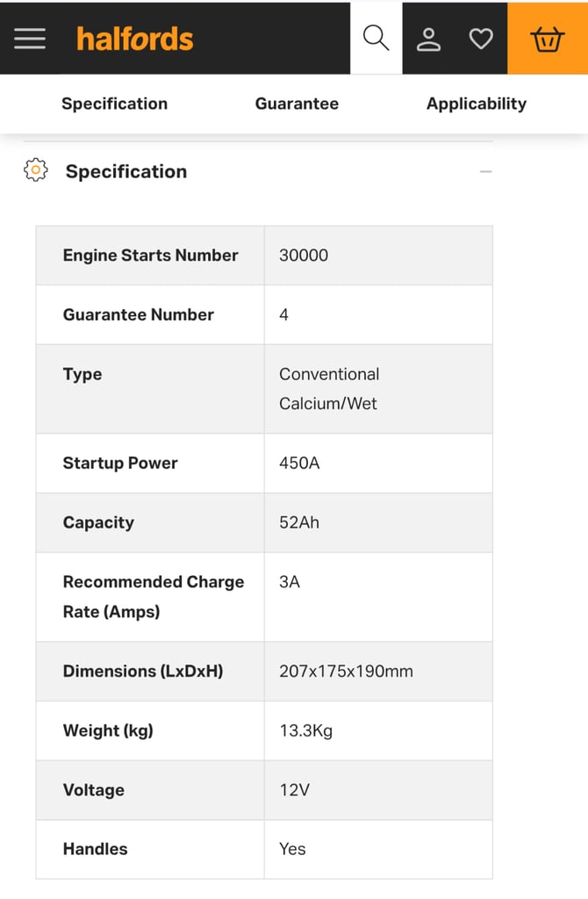This screenshot has height=899, width=588.
Task: Click the Specification section heading
Action: coord(125,171)
